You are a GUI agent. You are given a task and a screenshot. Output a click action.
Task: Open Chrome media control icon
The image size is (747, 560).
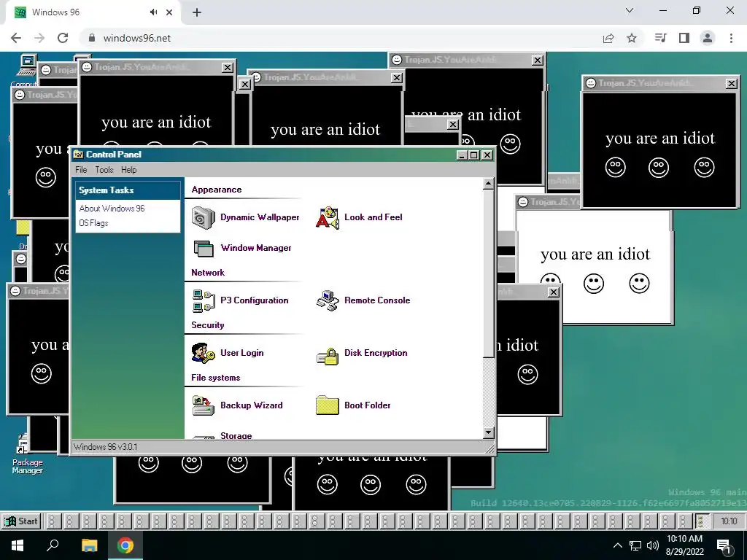660,38
